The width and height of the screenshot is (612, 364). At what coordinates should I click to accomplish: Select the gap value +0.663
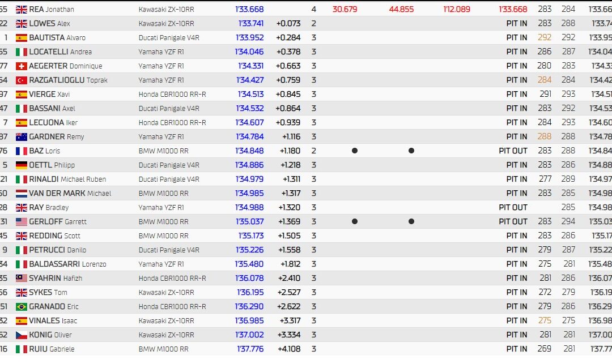[288, 66]
